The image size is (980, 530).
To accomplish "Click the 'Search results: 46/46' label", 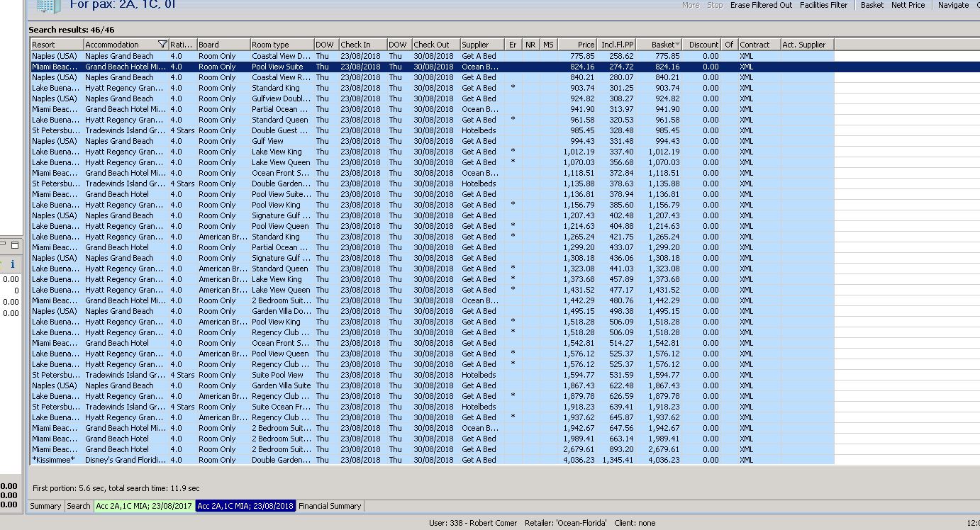I will click(72, 30).
